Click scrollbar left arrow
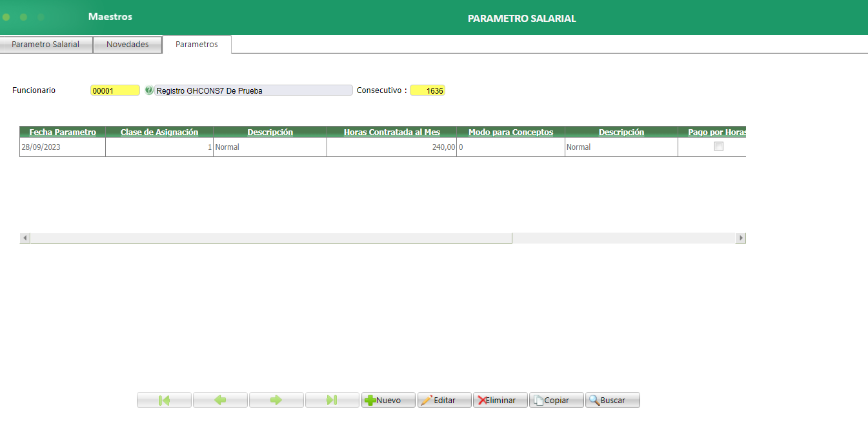Image resolution: width=868 pixels, height=429 pixels. pyautogui.click(x=25, y=238)
